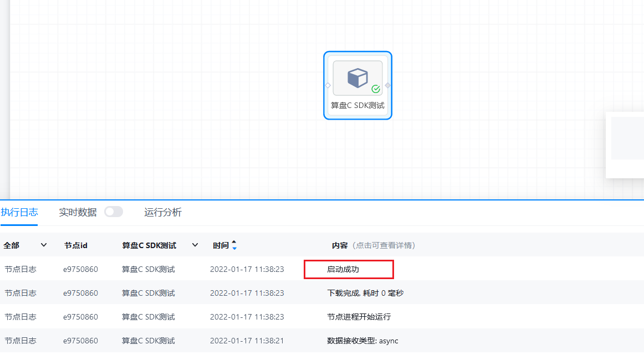Click the floating white panel at right edge
Image resolution: width=644 pixels, height=355 pixels.
[626, 145]
